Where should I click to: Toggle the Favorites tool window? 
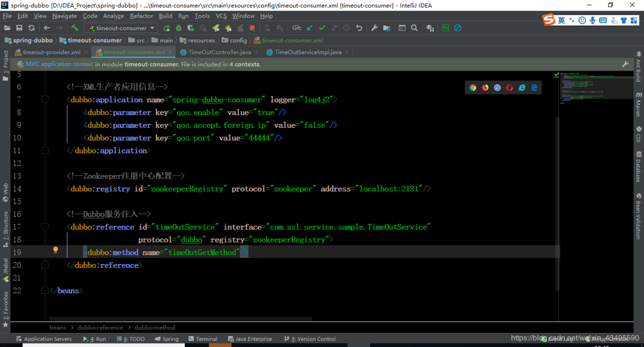pos(6,310)
